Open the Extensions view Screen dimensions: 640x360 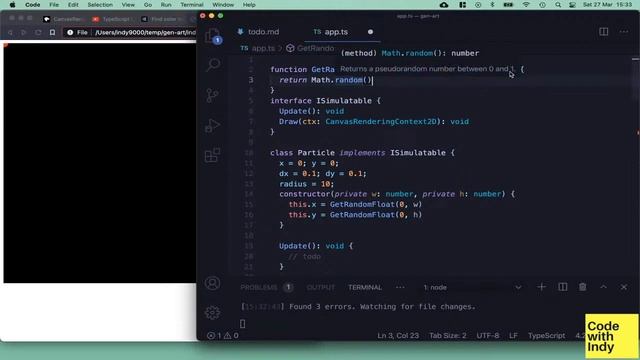pos(212,155)
